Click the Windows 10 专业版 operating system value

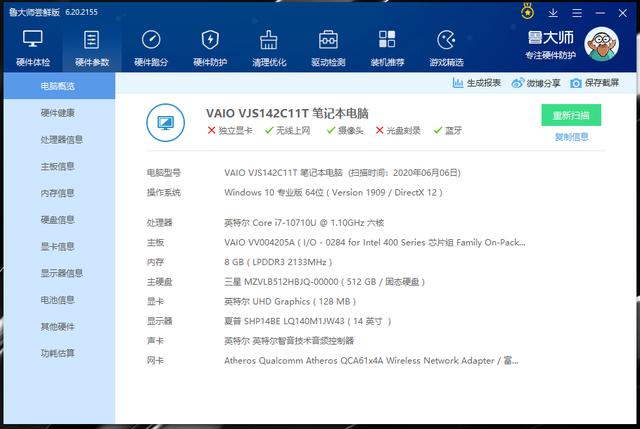click(333, 192)
